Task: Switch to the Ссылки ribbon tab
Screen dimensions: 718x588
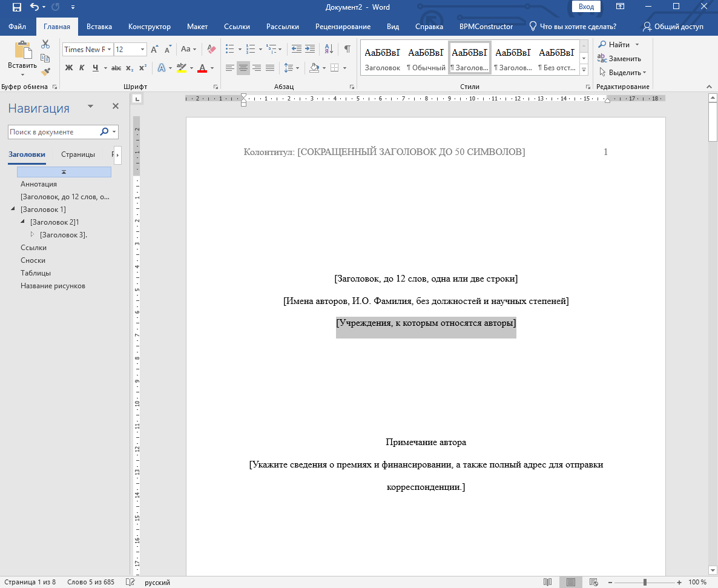Action: [x=237, y=27]
